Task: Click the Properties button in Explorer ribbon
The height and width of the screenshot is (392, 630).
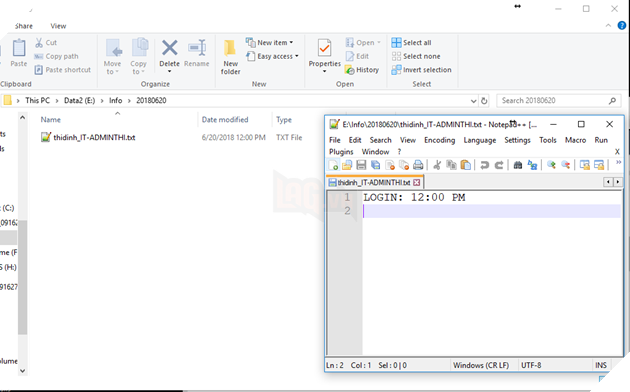Action: pyautogui.click(x=324, y=55)
